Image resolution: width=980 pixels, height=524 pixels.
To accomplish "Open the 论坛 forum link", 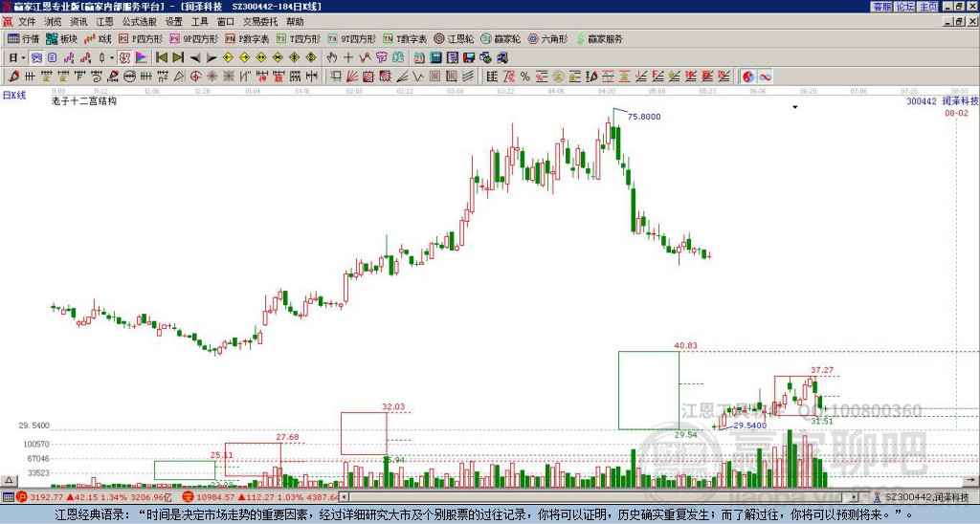I will tap(905, 7).
